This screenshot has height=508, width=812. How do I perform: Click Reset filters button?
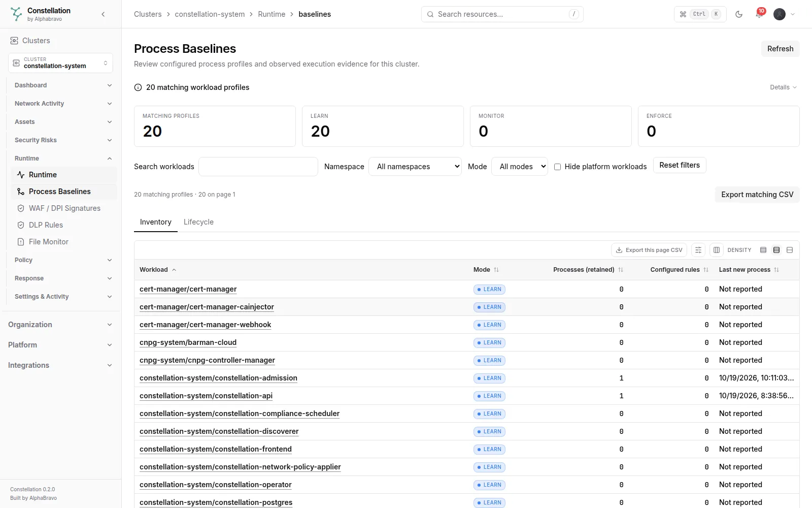click(x=680, y=165)
